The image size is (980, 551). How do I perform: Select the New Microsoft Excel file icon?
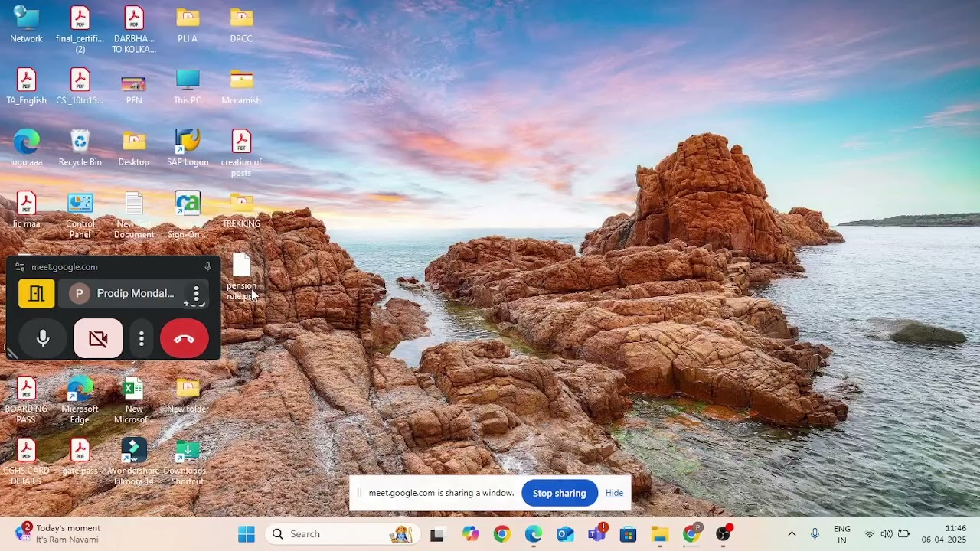pos(134,400)
